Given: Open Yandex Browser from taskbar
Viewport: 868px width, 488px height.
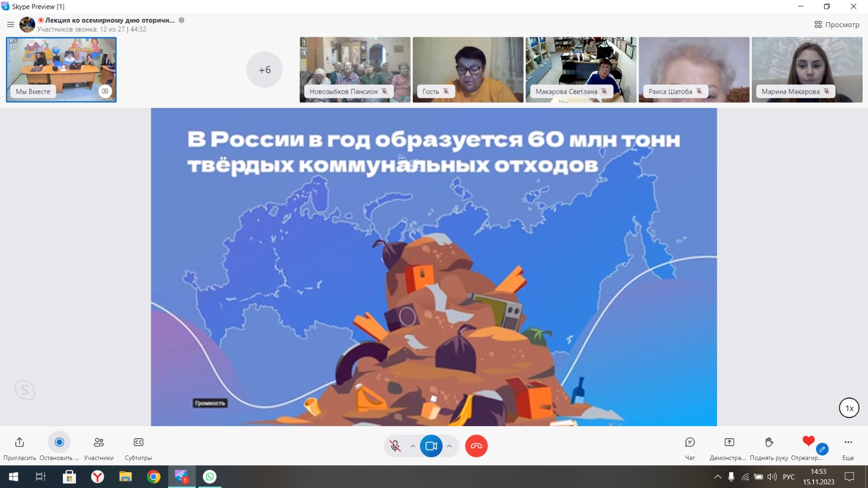Looking at the screenshot, I should [97, 477].
